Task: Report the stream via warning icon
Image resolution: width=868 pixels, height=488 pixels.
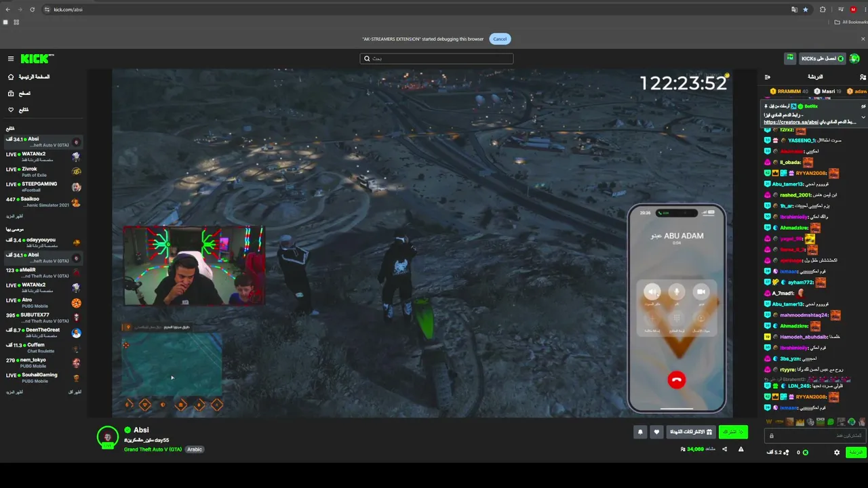Action: (x=741, y=449)
